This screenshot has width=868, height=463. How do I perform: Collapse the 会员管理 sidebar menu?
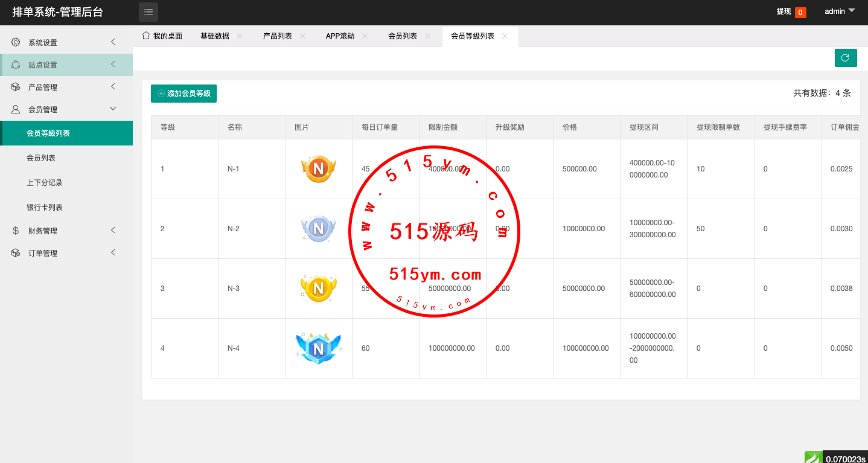click(66, 109)
